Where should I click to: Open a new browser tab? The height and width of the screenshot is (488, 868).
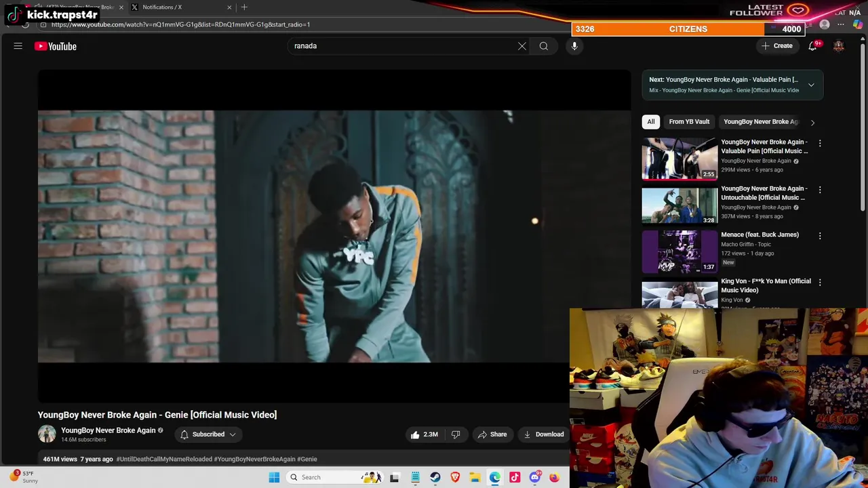coord(244,7)
